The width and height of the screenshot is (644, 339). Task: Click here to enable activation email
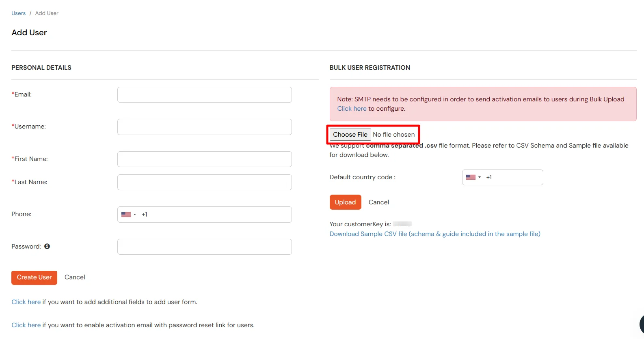click(26, 325)
